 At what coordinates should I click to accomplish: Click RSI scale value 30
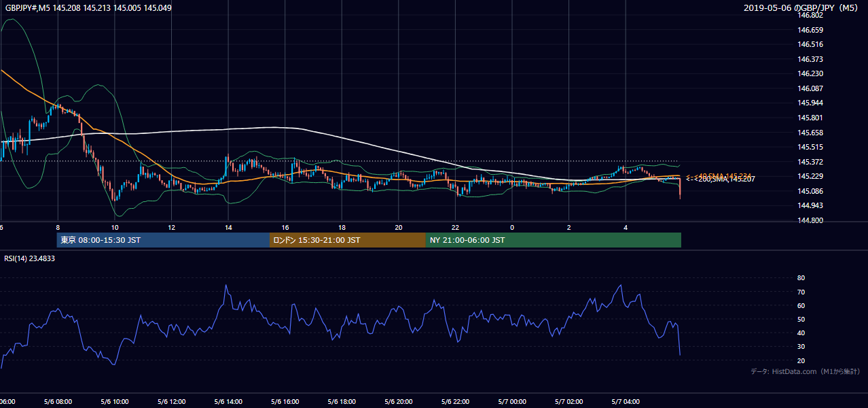click(x=801, y=347)
